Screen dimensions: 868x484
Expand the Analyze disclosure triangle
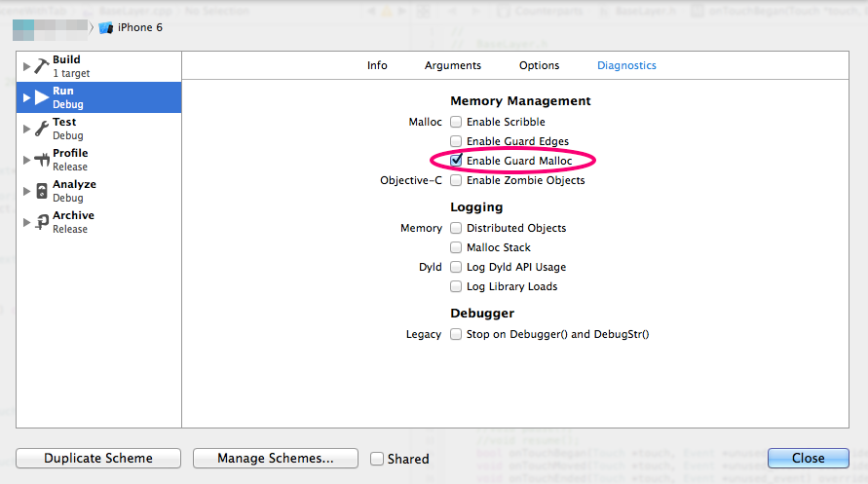26,191
